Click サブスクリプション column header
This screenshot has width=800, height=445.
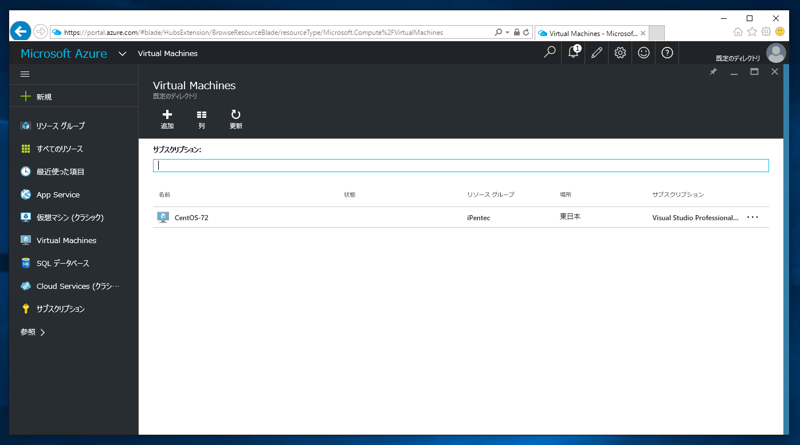(678, 194)
